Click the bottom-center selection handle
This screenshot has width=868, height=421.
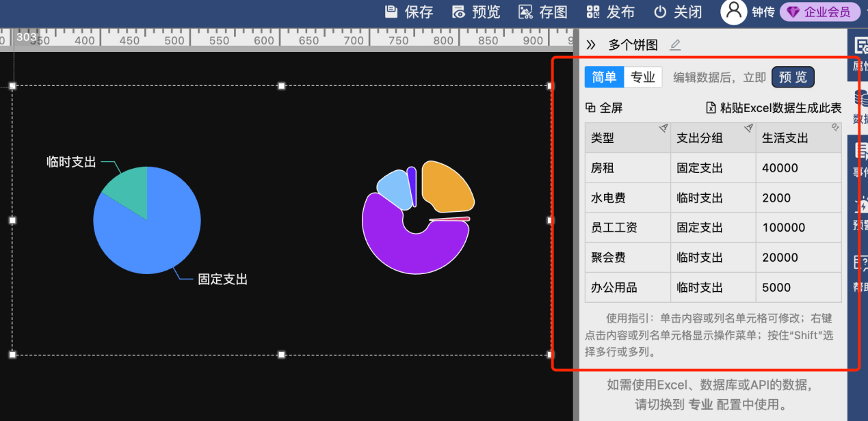[x=281, y=355]
